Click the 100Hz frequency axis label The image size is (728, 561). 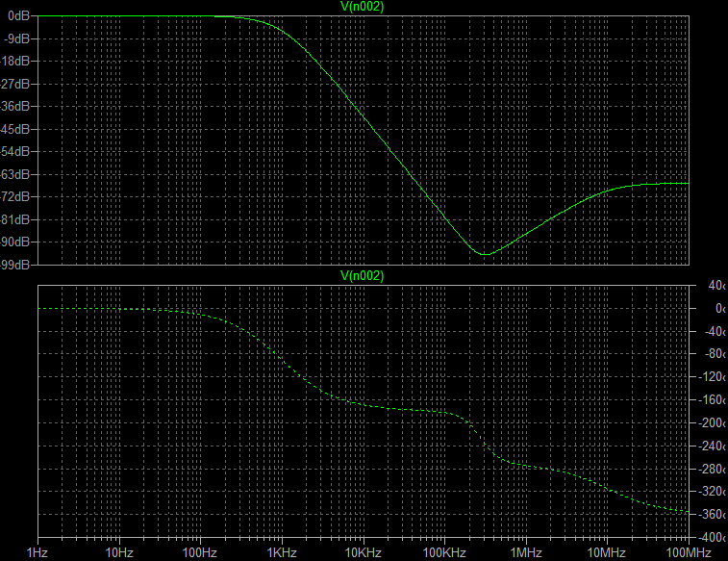[x=199, y=552]
